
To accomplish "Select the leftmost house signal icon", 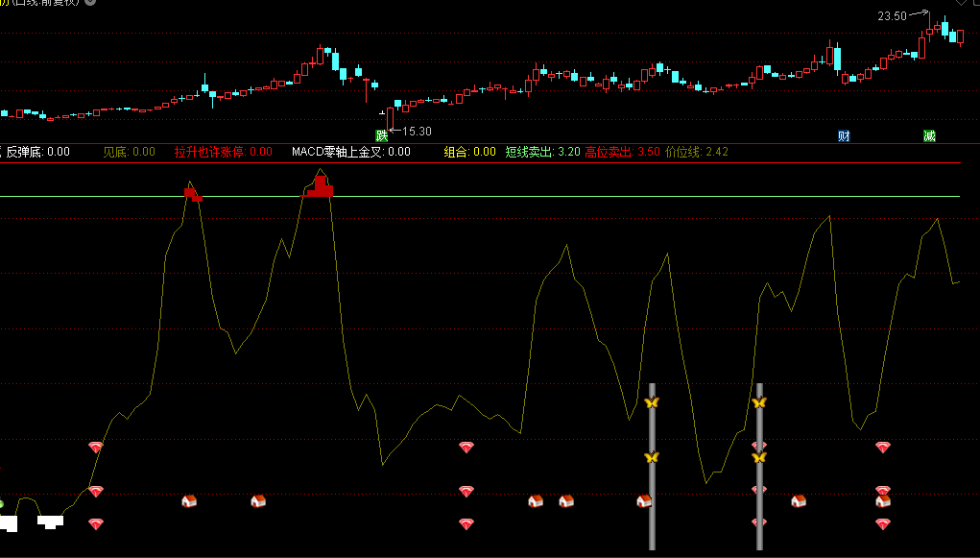I will tap(189, 500).
